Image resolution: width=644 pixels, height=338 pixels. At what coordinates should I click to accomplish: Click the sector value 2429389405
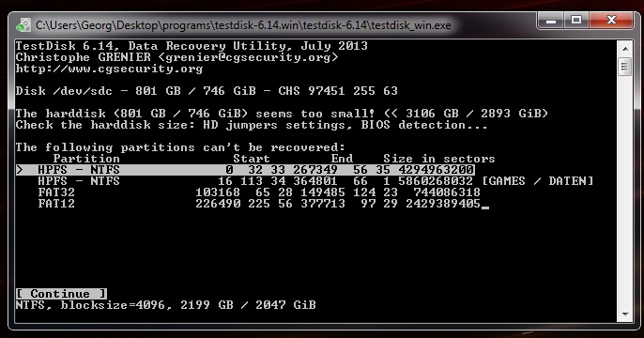[x=443, y=204]
